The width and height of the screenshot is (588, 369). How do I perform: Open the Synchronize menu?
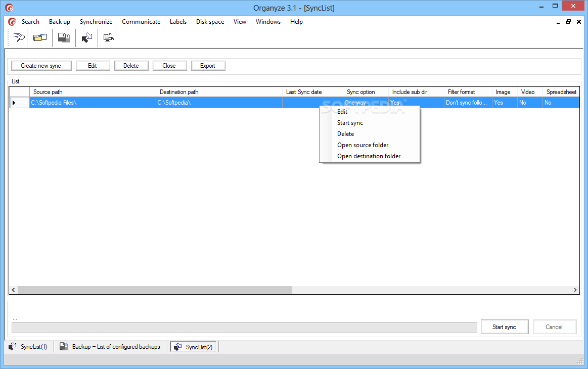96,22
